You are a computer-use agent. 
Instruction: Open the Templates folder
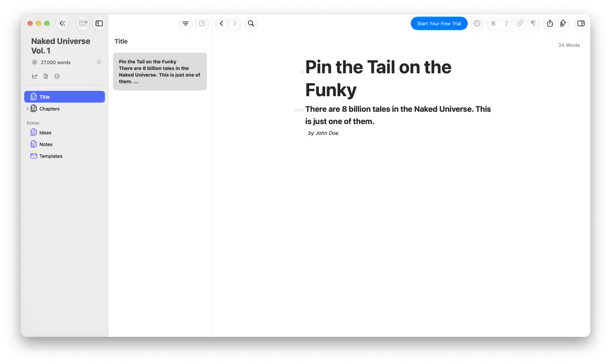[65, 156]
